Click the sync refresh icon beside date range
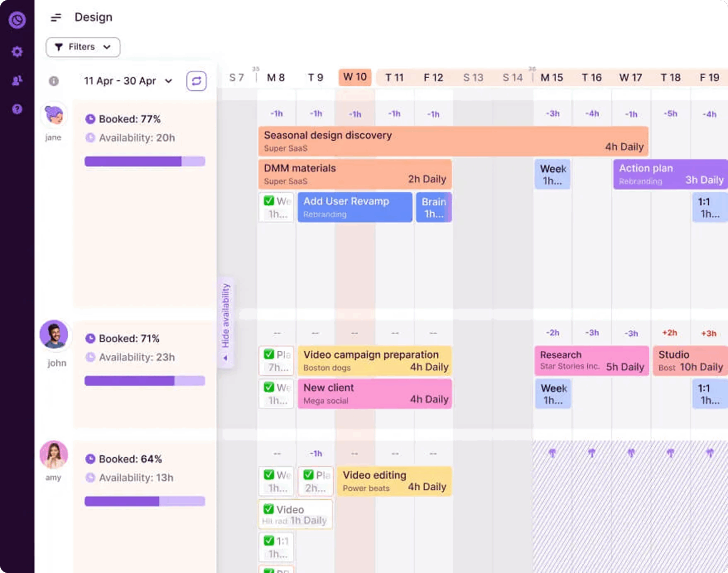 click(196, 81)
